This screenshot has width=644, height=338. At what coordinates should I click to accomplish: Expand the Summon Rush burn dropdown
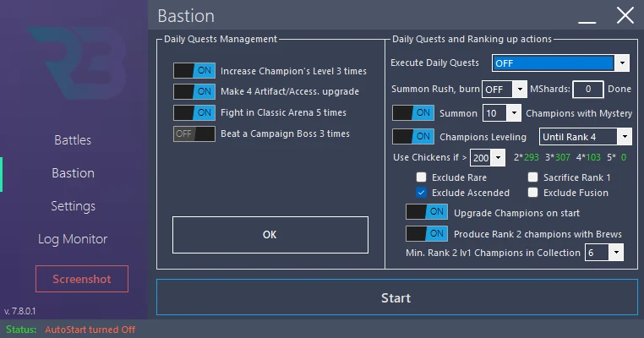[x=505, y=89]
